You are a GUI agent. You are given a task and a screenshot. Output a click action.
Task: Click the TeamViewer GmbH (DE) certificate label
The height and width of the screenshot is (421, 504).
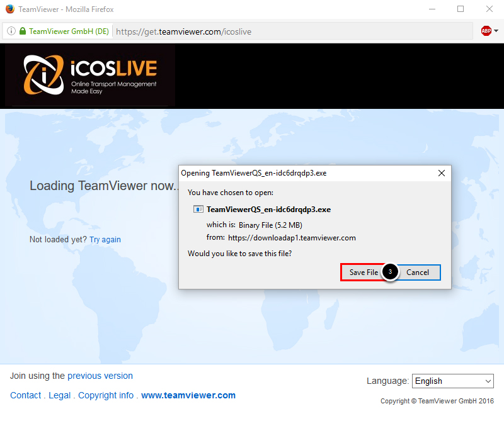click(x=69, y=31)
